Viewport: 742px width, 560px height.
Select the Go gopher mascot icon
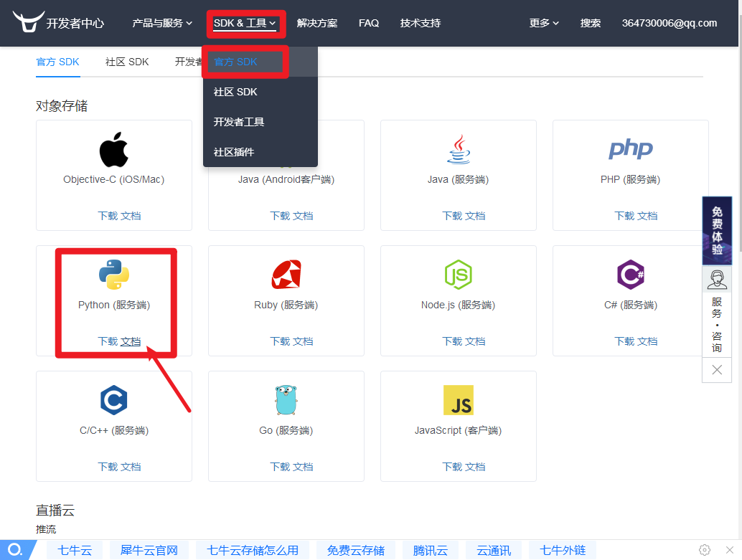click(286, 400)
